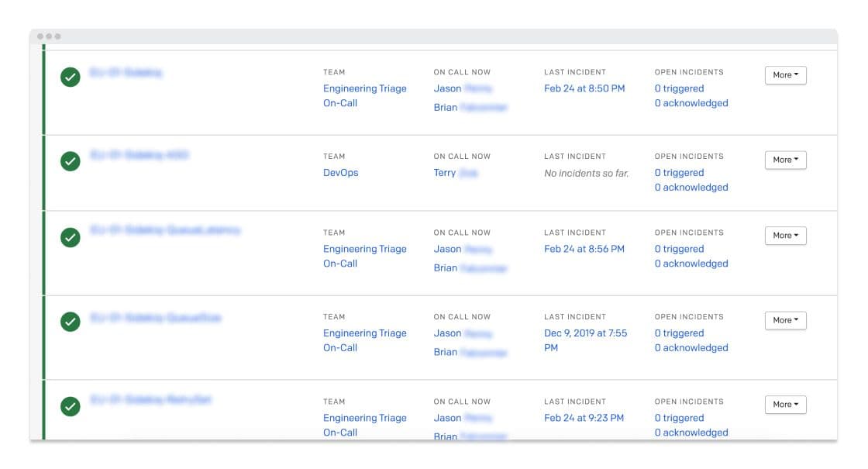The width and height of the screenshot is (868, 469).
Task: Open More options for the Dec 9, 2019 service
Action: click(785, 320)
